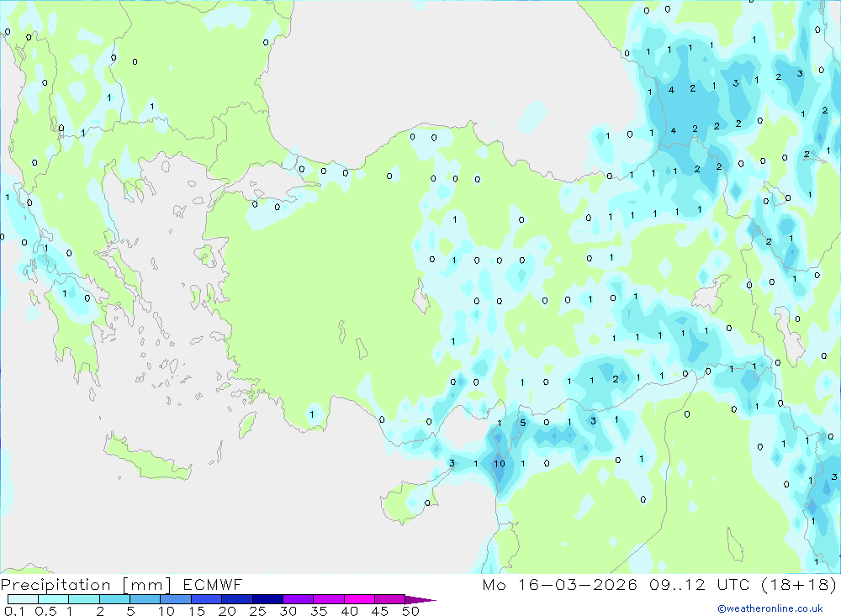The height and width of the screenshot is (616, 841).
Task: Click the 2 to 5 mm legend swatch
Action: pyautogui.click(x=114, y=599)
